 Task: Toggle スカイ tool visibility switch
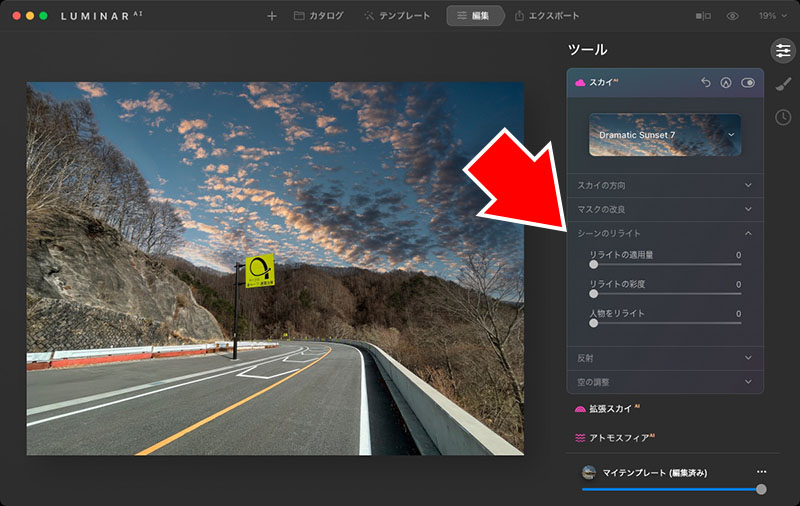(748, 83)
